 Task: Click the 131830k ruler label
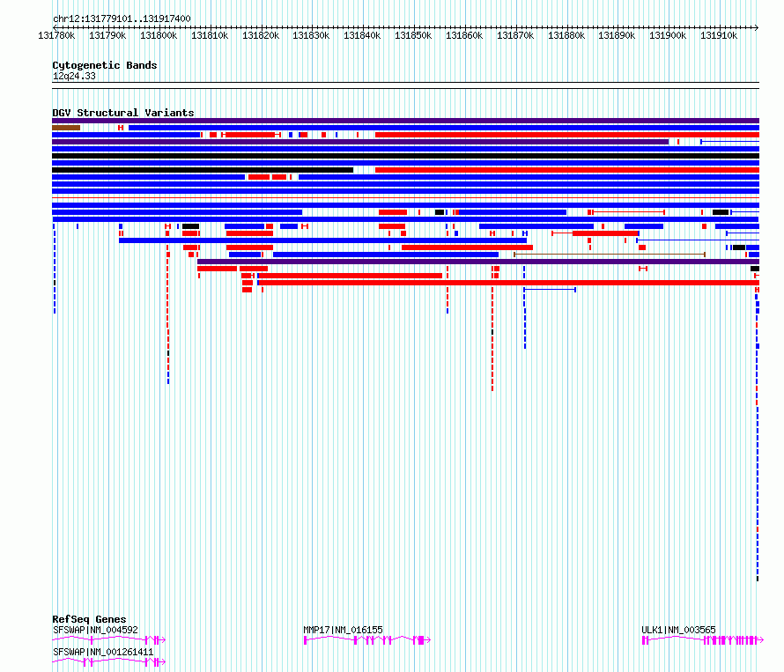click(311, 35)
